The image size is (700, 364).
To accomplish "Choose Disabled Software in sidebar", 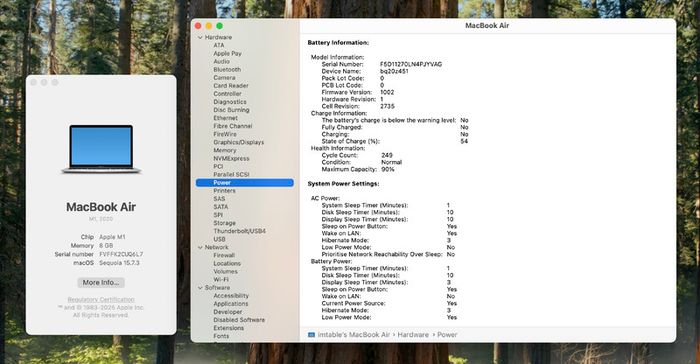I will (x=239, y=320).
